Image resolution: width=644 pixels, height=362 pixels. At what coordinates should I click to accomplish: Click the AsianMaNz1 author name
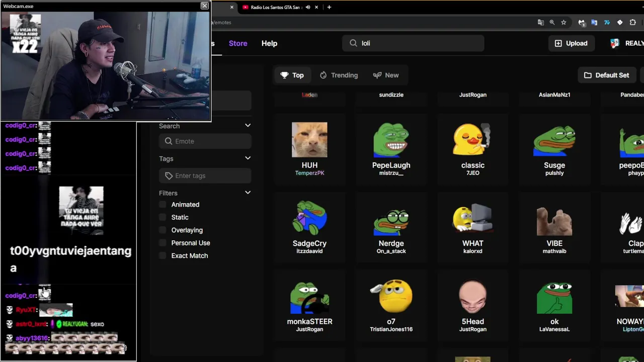pos(554,95)
